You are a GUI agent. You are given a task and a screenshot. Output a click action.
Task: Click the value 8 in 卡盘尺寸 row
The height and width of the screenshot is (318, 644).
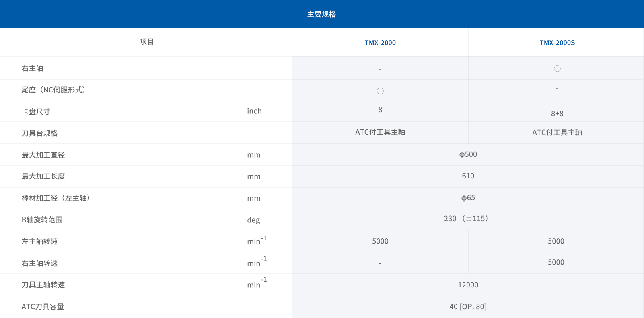click(x=380, y=110)
